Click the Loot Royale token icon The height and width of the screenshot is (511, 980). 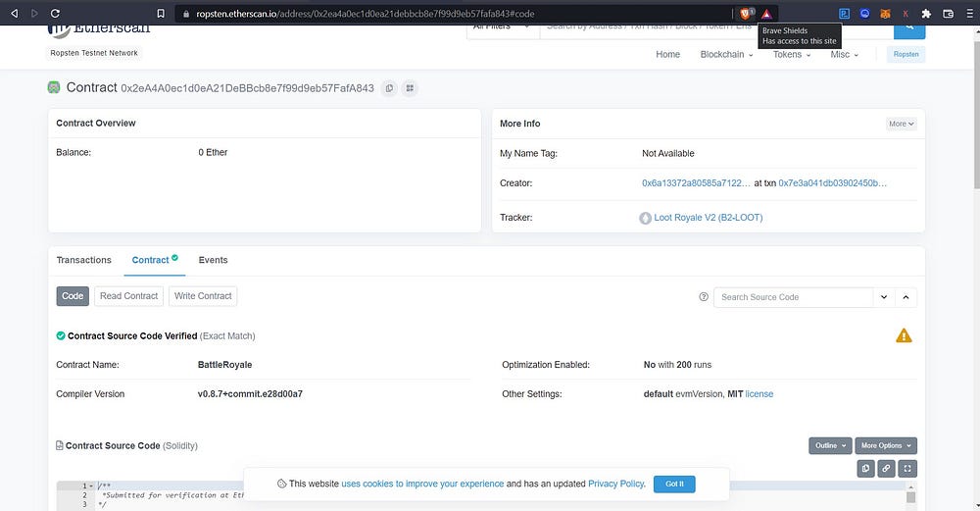click(x=646, y=219)
